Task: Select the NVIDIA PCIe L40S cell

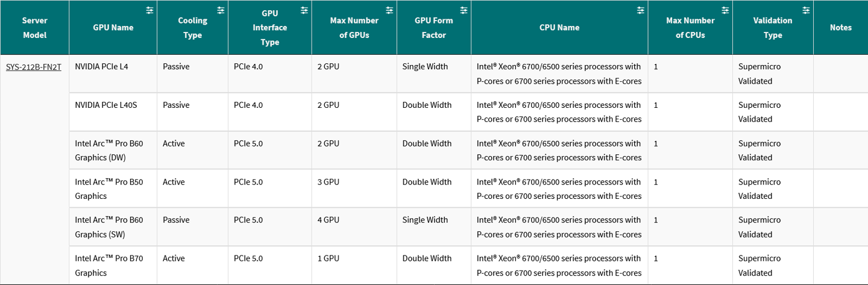Action: coord(106,105)
